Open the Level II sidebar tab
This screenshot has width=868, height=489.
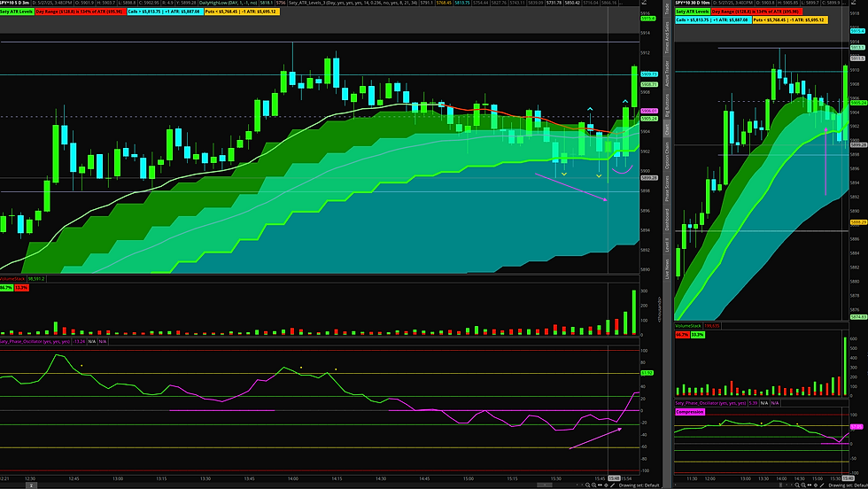(x=667, y=245)
